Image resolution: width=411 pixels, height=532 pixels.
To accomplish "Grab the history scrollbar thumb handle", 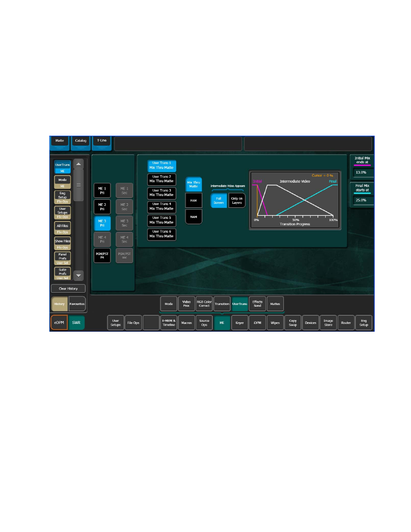I will tap(78, 185).
